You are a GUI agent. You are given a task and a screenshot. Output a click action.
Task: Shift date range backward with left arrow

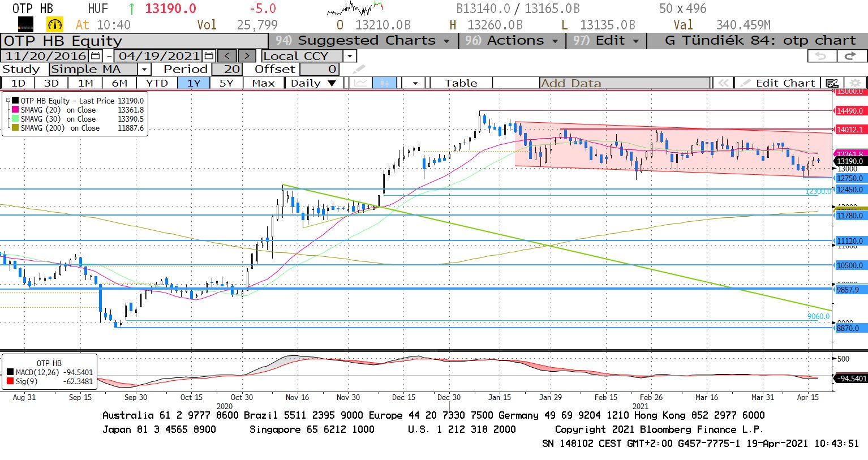[227, 56]
